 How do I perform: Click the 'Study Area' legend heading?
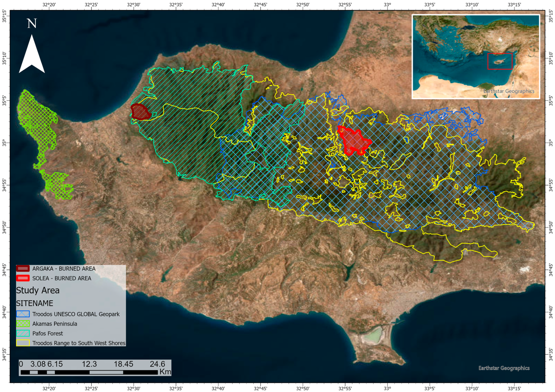(x=38, y=290)
